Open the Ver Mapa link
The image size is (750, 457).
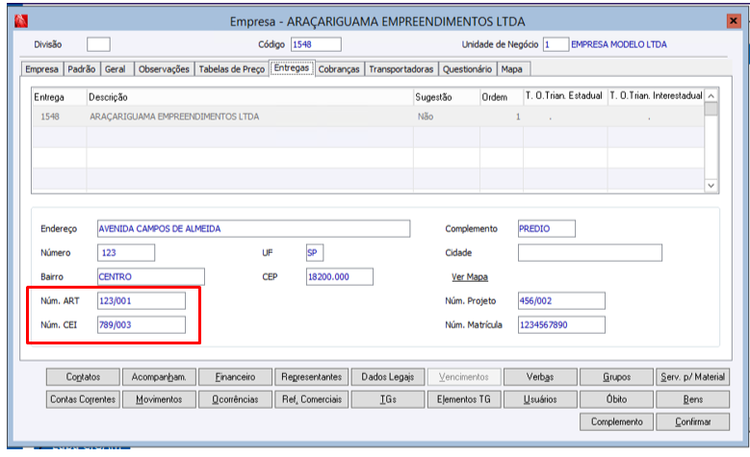pyautogui.click(x=470, y=277)
